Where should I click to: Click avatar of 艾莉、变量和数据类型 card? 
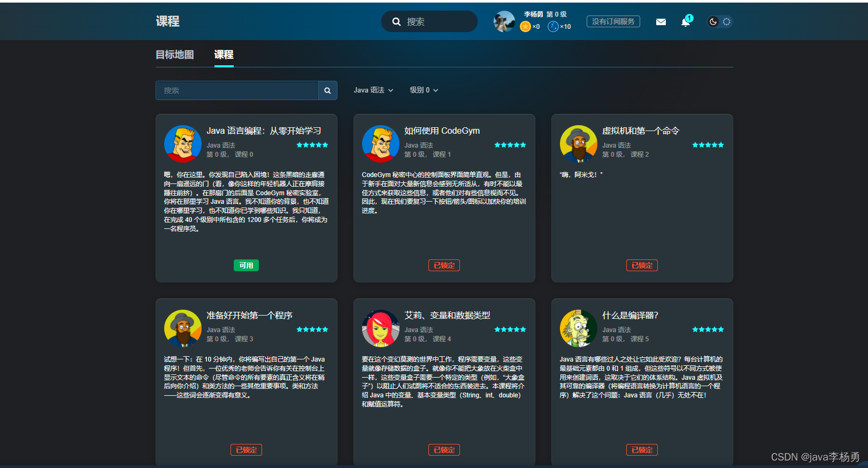click(x=381, y=328)
